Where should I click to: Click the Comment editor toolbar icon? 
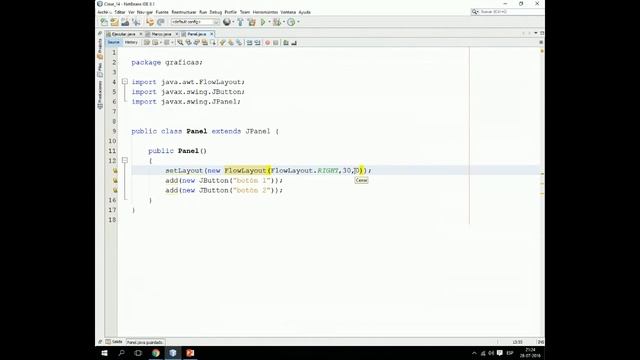(x=286, y=42)
